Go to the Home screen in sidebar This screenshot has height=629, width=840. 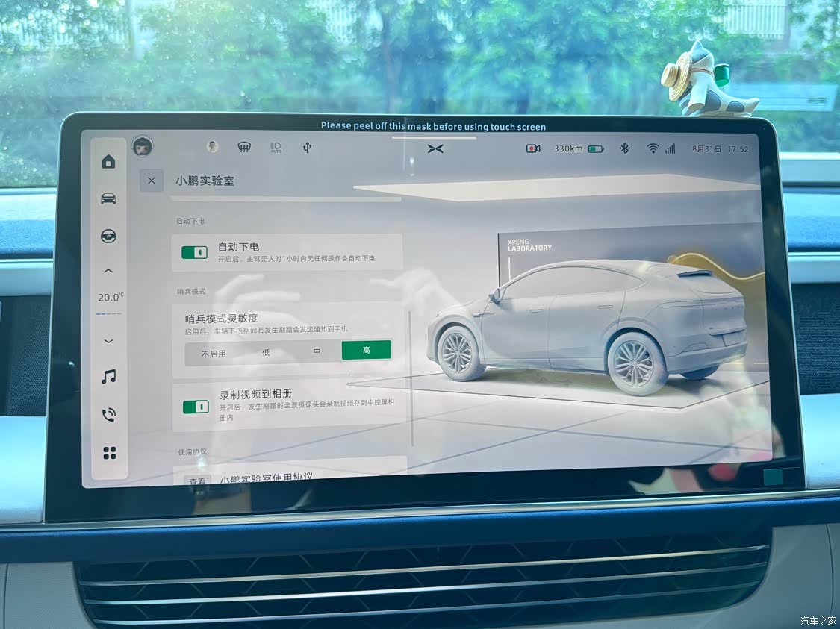(x=109, y=162)
